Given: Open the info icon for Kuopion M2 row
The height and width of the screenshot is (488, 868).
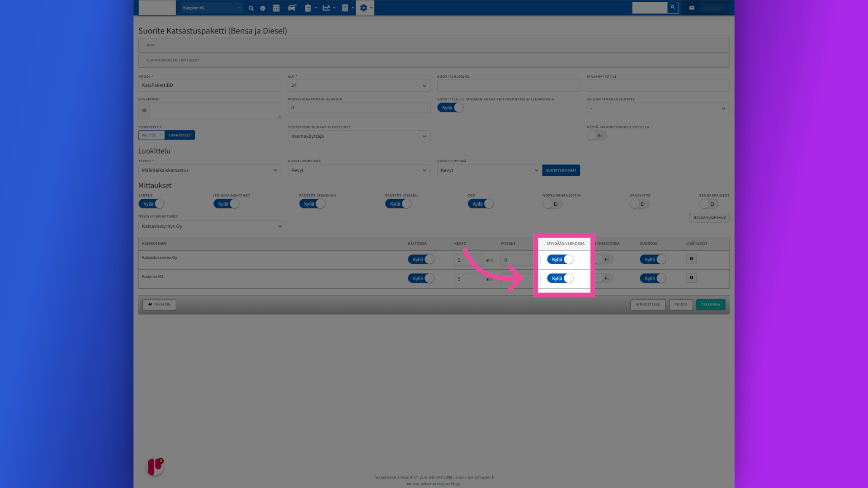Looking at the screenshot, I should 691,278.
